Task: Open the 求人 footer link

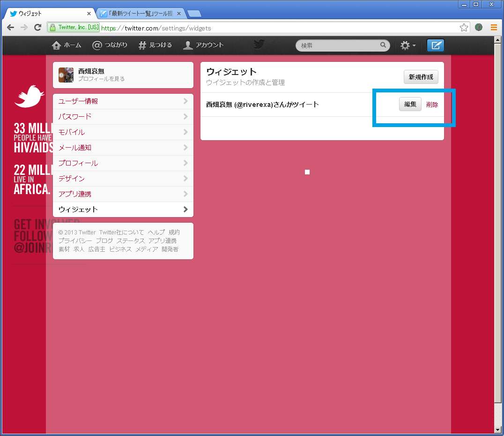Action: pos(79,249)
